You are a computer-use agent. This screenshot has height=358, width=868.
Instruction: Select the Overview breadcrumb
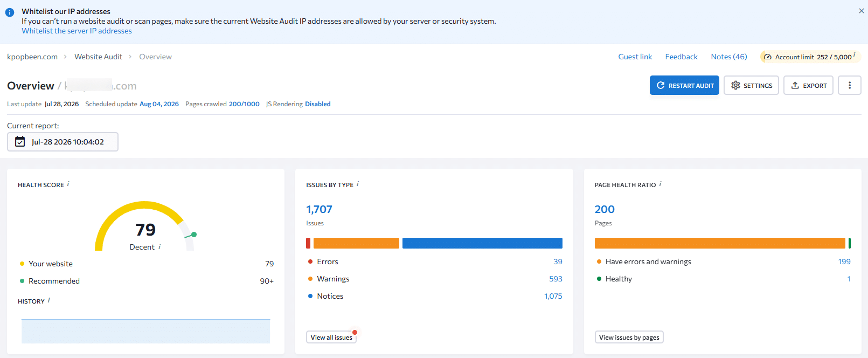click(155, 57)
